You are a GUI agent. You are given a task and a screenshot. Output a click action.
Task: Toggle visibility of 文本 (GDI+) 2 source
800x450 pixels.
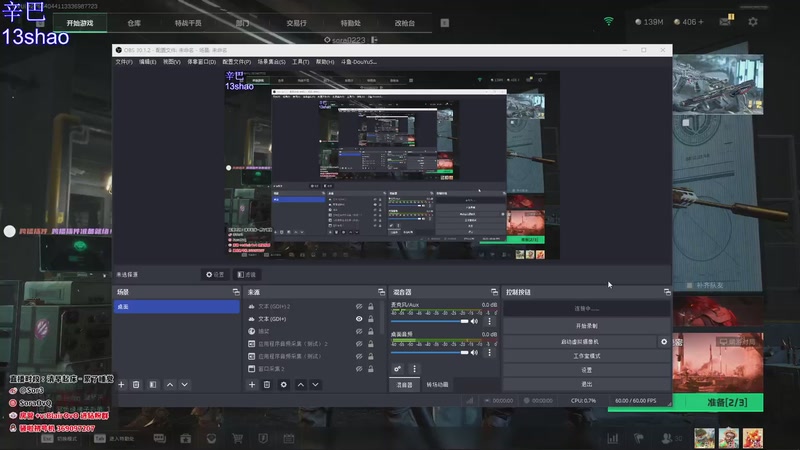[x=359, y=307]
